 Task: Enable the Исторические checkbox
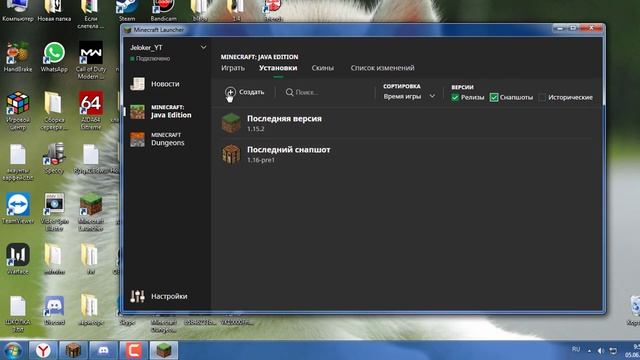coord(542,98)
